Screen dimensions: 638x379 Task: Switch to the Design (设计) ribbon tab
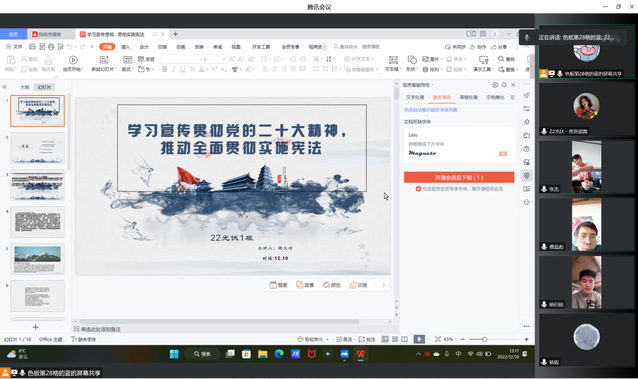144,47
